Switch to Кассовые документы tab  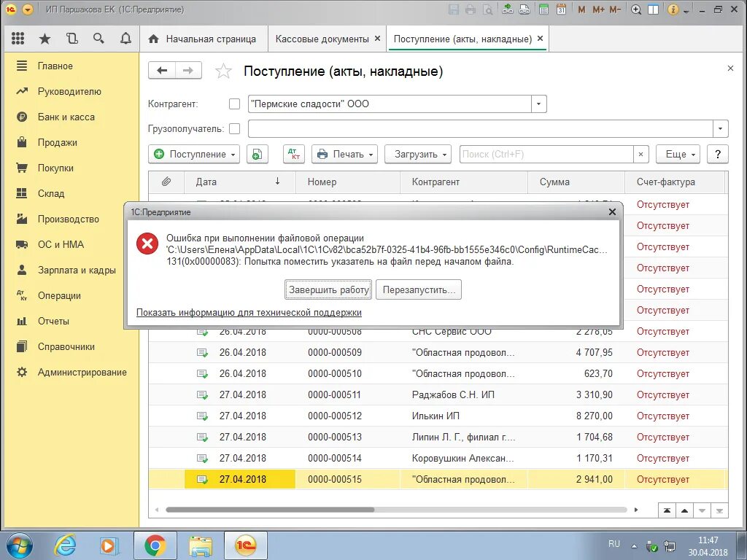tap(322, 39)
